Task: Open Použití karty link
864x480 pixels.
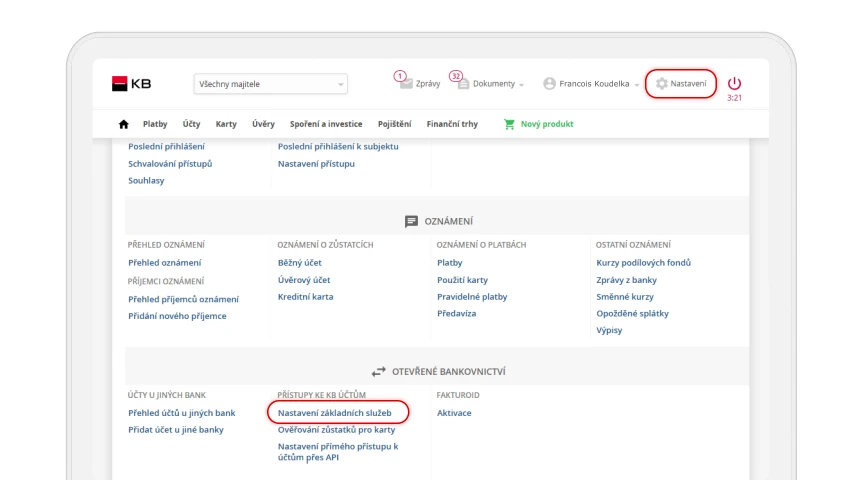Action: (x=462, y=280)
